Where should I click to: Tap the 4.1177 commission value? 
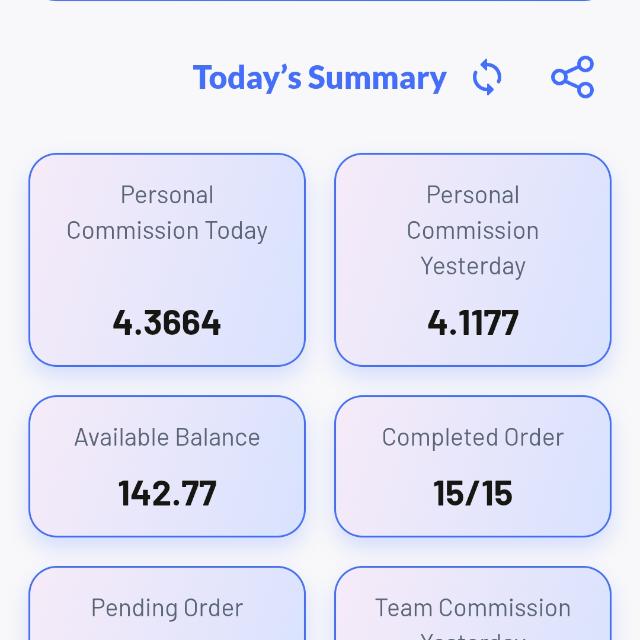click(473, 323)
